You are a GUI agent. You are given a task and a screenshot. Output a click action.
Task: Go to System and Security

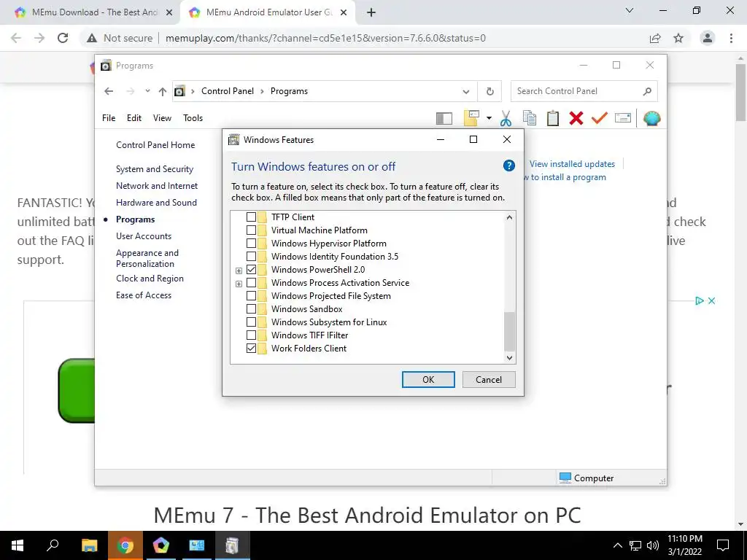[x=155, y=169]
